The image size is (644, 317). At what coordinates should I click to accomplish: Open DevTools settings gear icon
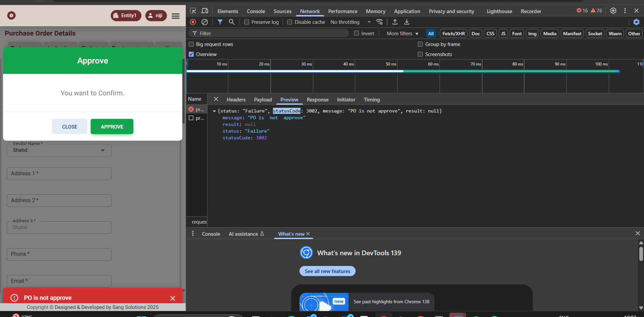pos(613,11)
